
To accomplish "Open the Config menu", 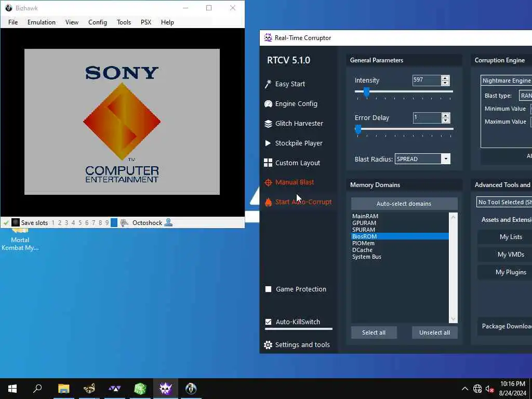I will (x=97, y=22).
